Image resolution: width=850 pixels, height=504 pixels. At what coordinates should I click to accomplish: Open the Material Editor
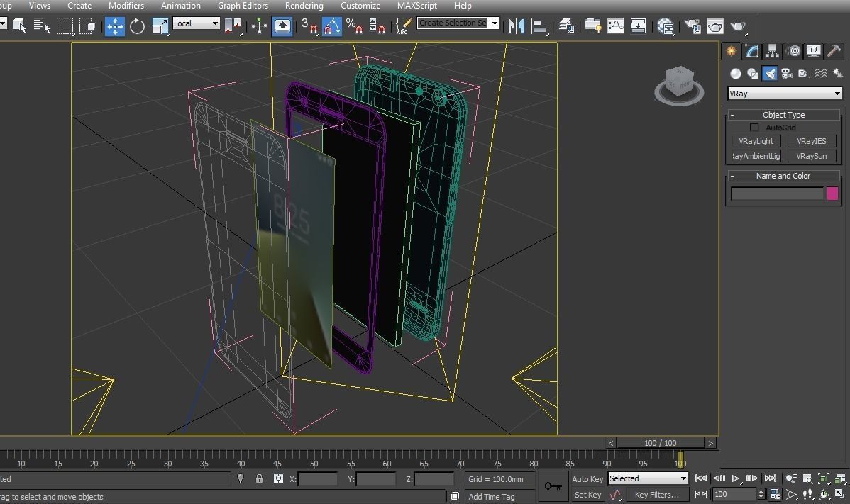point(666,27)
